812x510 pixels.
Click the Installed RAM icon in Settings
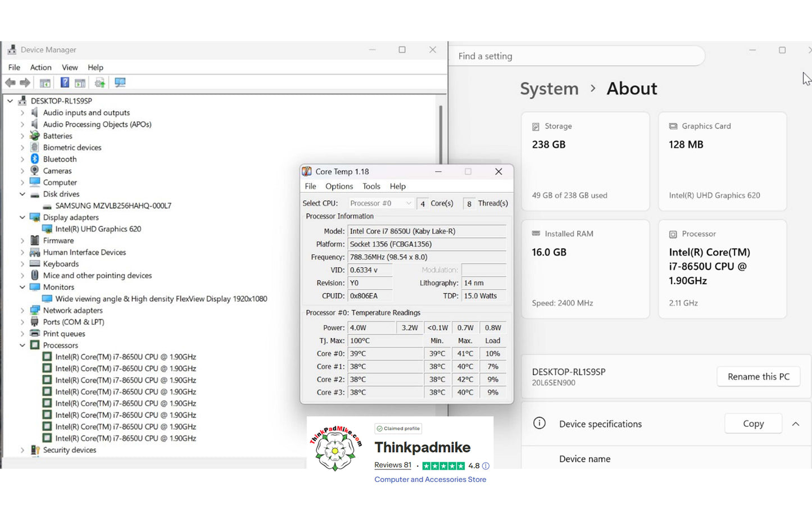tap(536, 234)
